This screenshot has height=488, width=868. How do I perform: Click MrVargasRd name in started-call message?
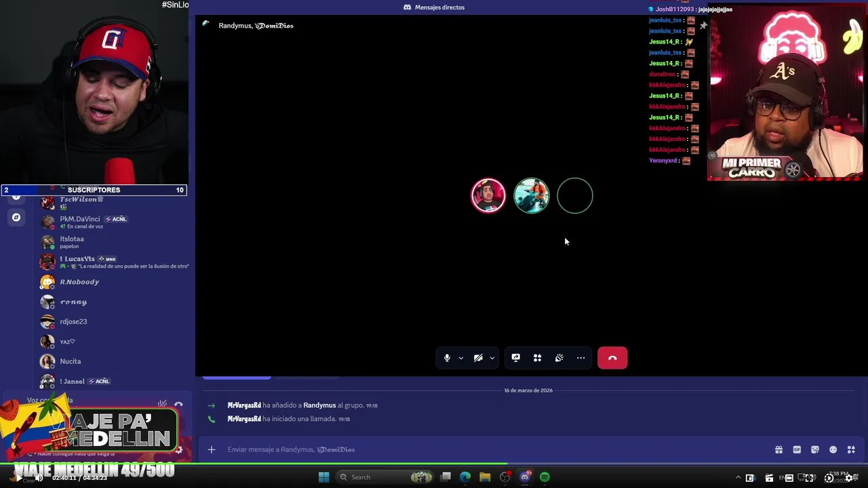pos(244,419)
